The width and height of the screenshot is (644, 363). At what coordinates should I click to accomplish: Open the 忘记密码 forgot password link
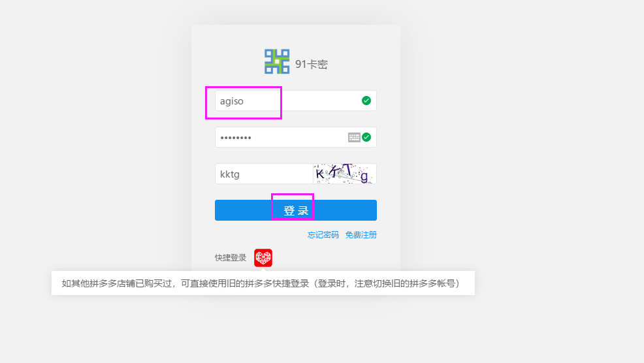tap(323, 235)
